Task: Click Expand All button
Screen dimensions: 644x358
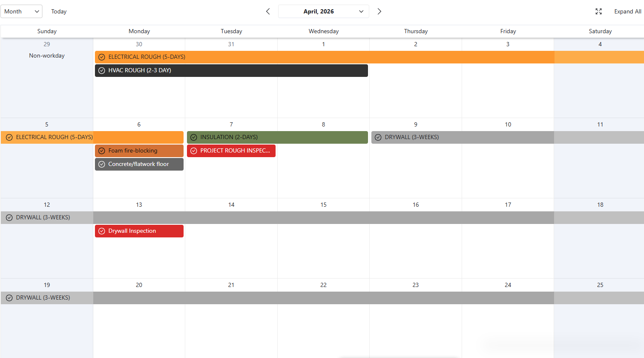Action: [628, 11]
